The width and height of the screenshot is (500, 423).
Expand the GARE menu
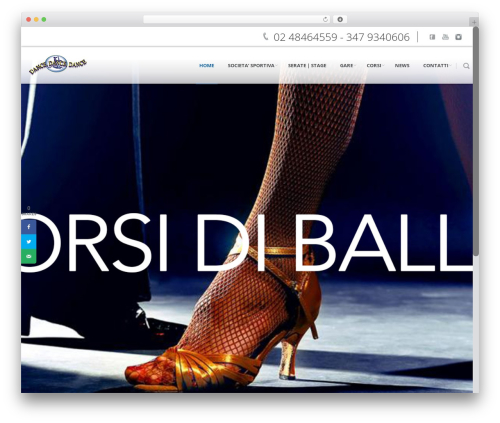coord(347,66)
